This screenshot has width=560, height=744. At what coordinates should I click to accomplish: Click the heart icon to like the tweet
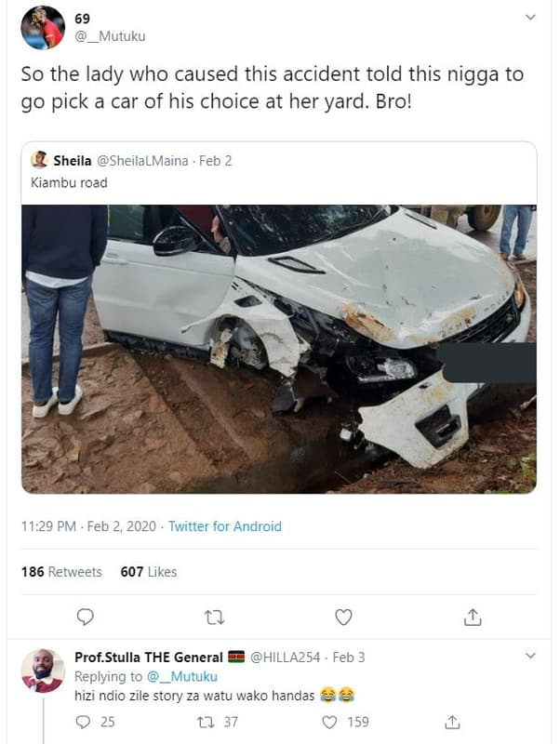click(343, 616)
